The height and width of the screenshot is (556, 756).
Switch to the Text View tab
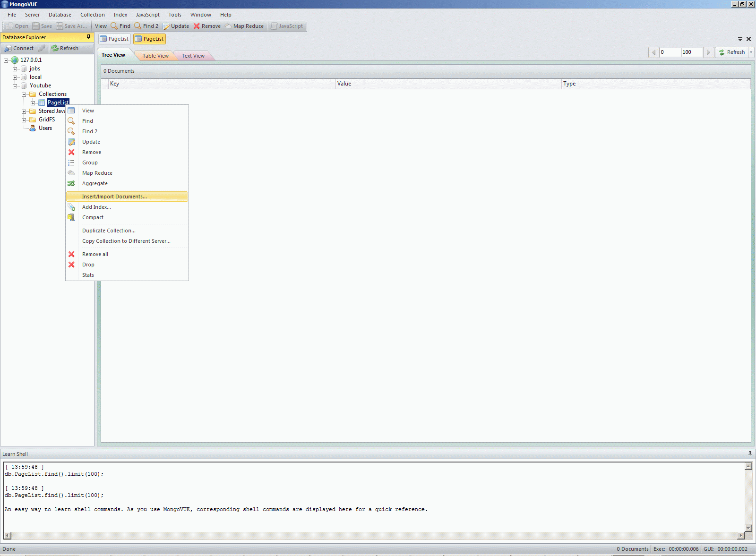193,56
